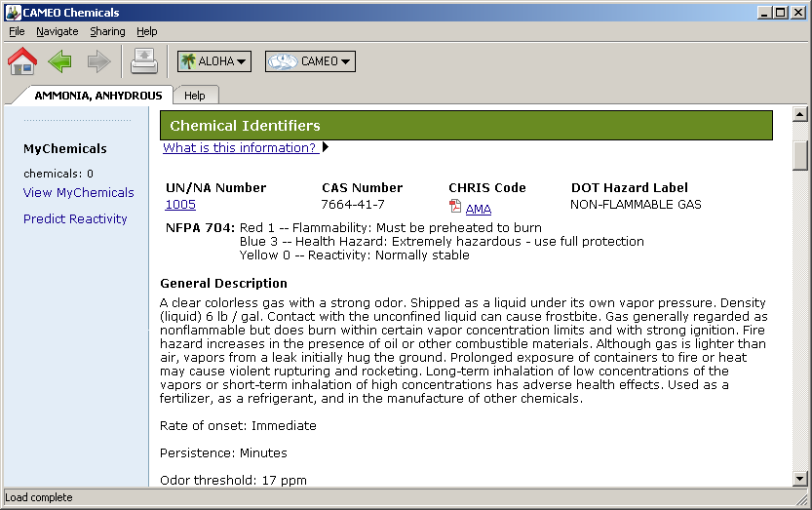Viewport: 812px width, 510px height.
Task: Click the scrollbar down arrow
Action: click(800, 480)
